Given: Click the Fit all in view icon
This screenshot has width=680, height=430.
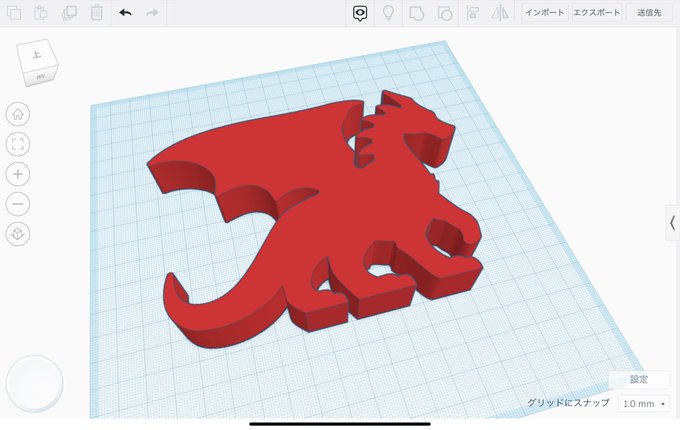Looking at the screenshot, I should [18, 144].
